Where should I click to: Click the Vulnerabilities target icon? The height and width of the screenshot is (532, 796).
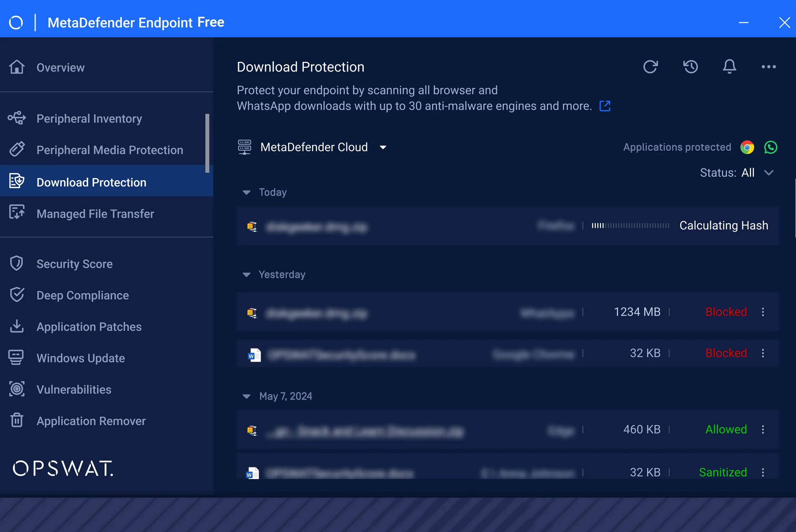click(17, 389)
